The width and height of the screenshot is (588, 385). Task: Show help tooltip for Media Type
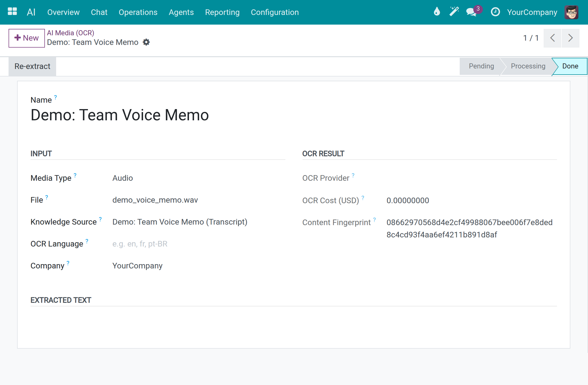click(x=75, y=175)
